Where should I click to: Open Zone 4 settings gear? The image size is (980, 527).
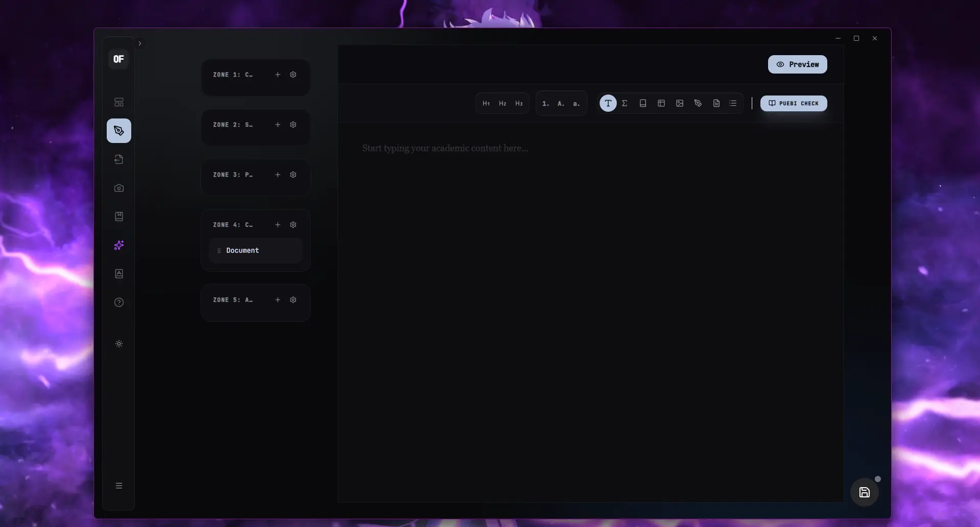tap(293, 225)
